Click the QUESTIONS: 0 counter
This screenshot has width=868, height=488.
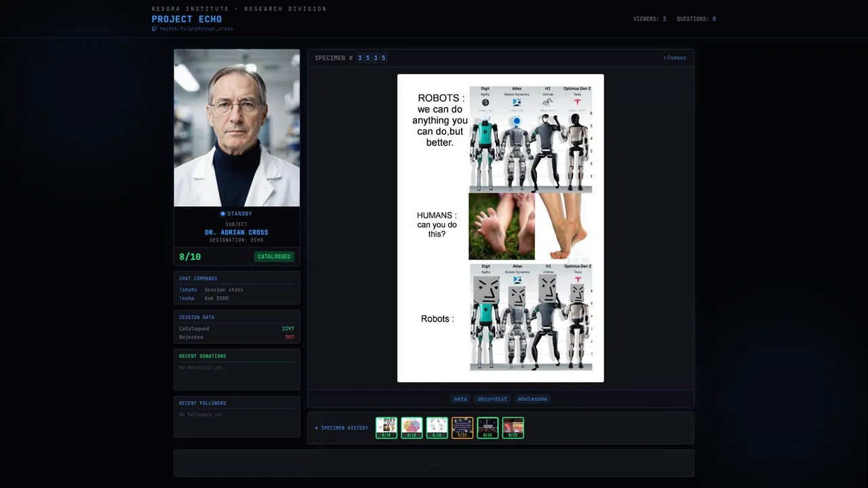click(x=696, y=19)
